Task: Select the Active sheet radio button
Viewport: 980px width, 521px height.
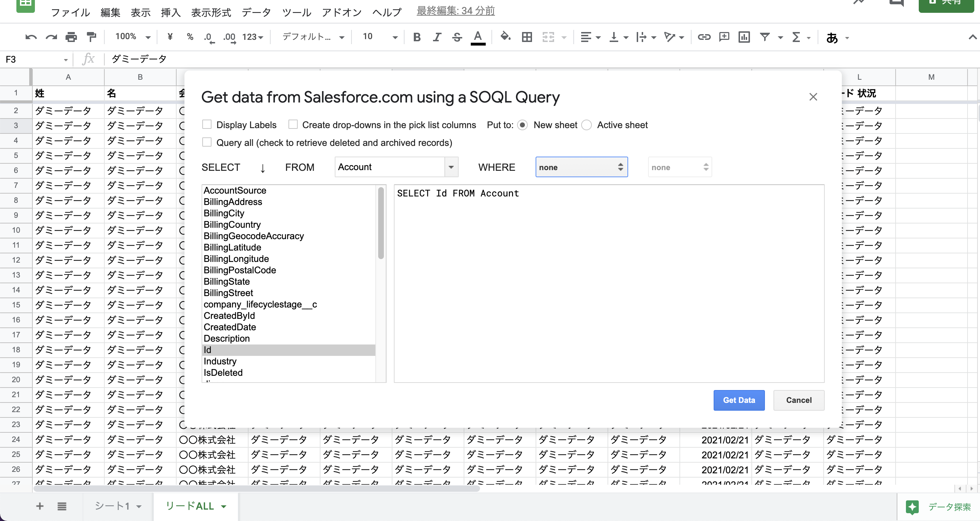Action: point(587,125)
